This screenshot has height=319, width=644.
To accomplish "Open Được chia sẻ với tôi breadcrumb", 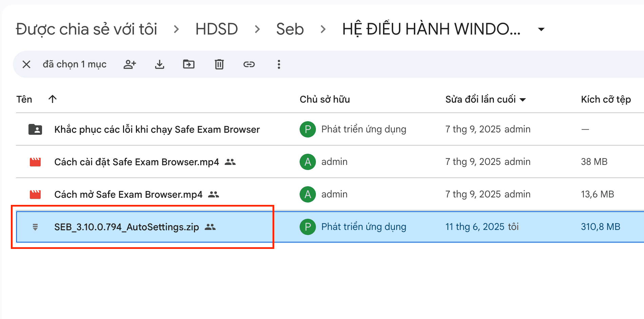I will click(86, 29).
